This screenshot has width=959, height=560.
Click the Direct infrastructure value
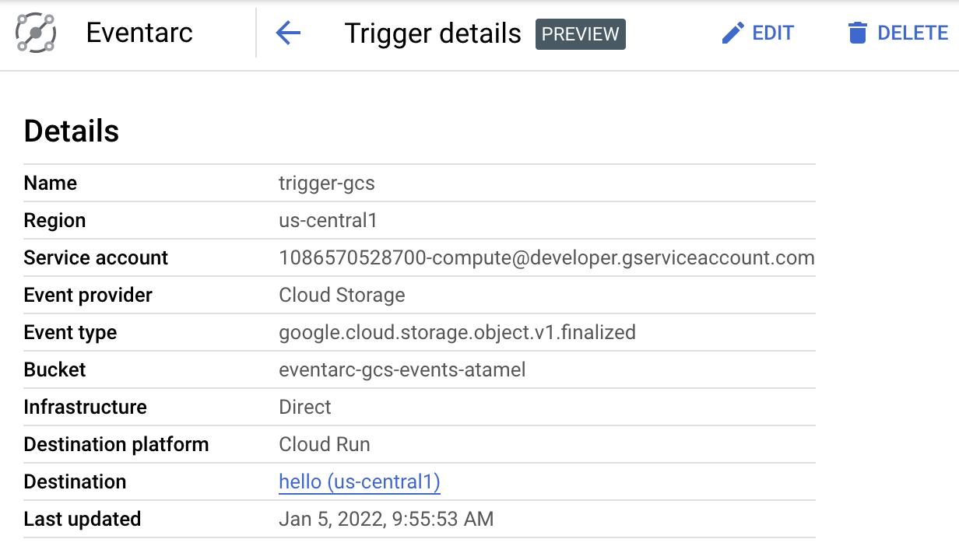304,408
